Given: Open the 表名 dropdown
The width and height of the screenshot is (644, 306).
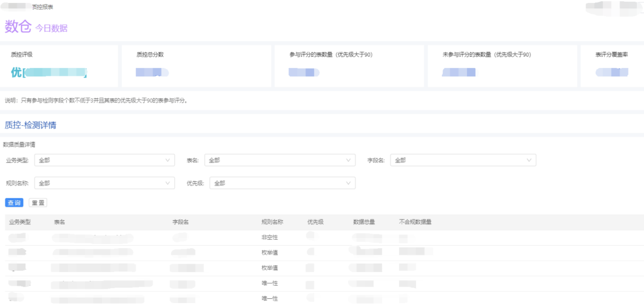Looking at the screenshot, I should 280,160.
